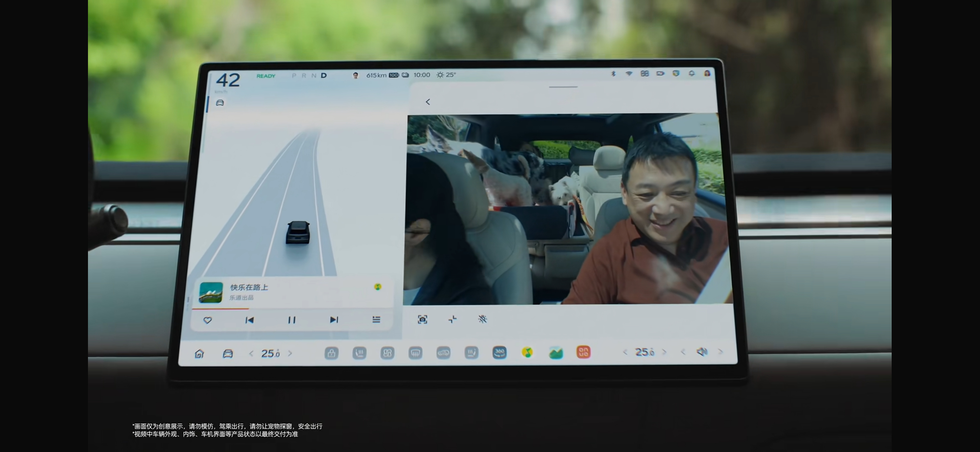The height and width of the screenshot is (452, 980).
Task: Open the 360 surround view app
Action: 499,352
